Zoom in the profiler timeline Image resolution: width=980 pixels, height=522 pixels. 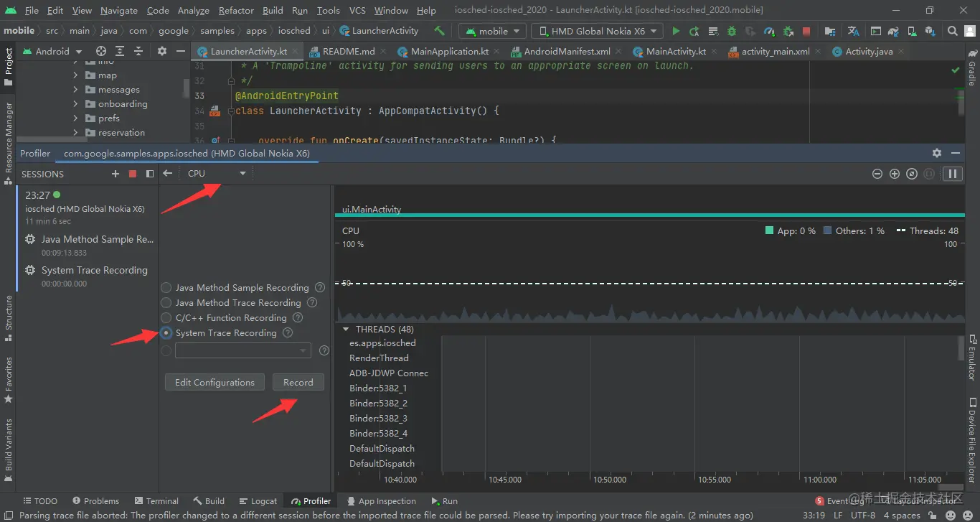point(894,174)
